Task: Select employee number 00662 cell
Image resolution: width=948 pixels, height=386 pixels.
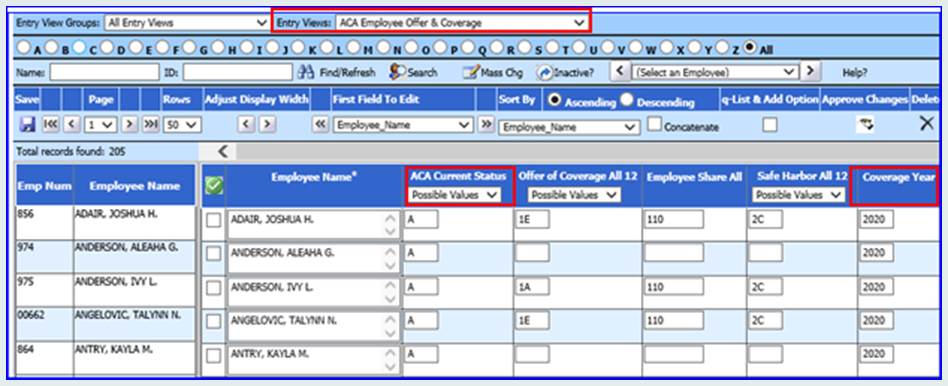Action: (45, 324)
